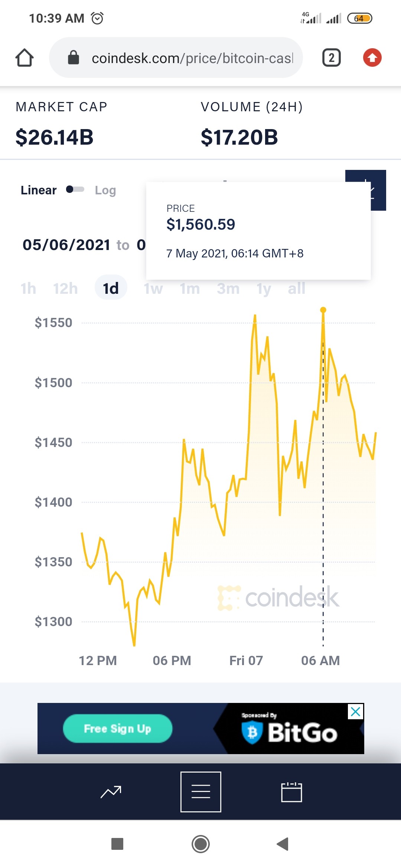Open the hamburger menu in bottom bar
The image size is (401, 868).
[x=201, y=792]
